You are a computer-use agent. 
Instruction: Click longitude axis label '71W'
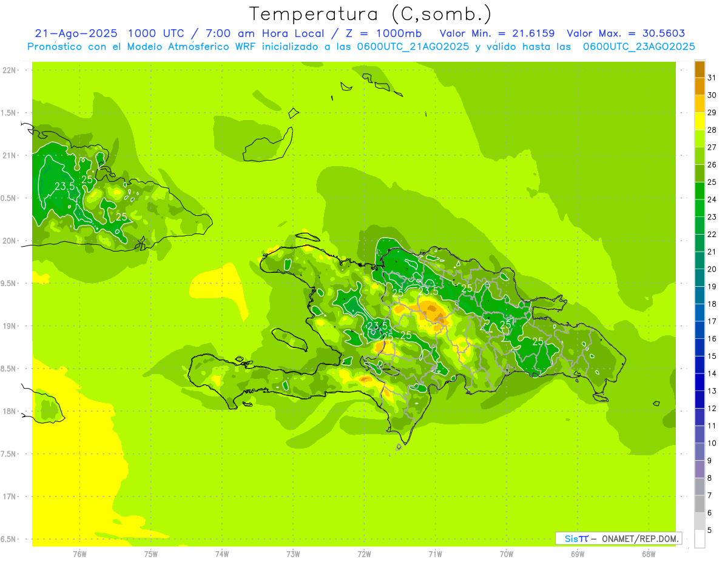tap(435, 554)
